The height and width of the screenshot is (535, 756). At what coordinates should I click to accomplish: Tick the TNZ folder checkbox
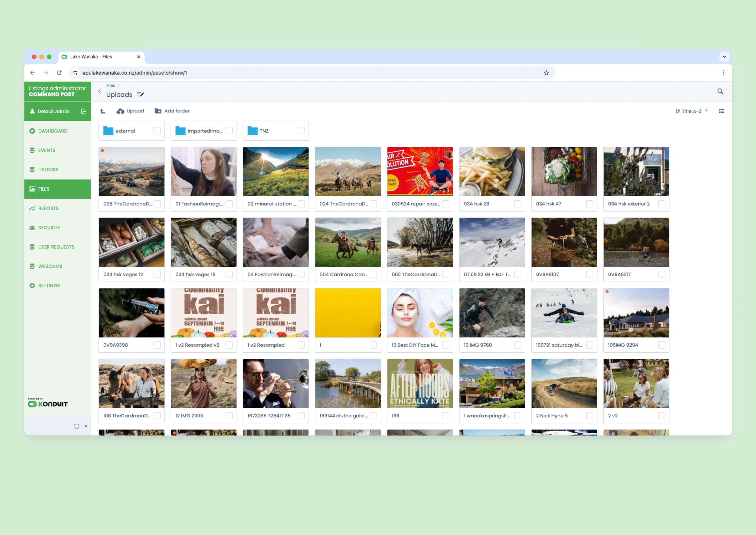tap(301, 131)
